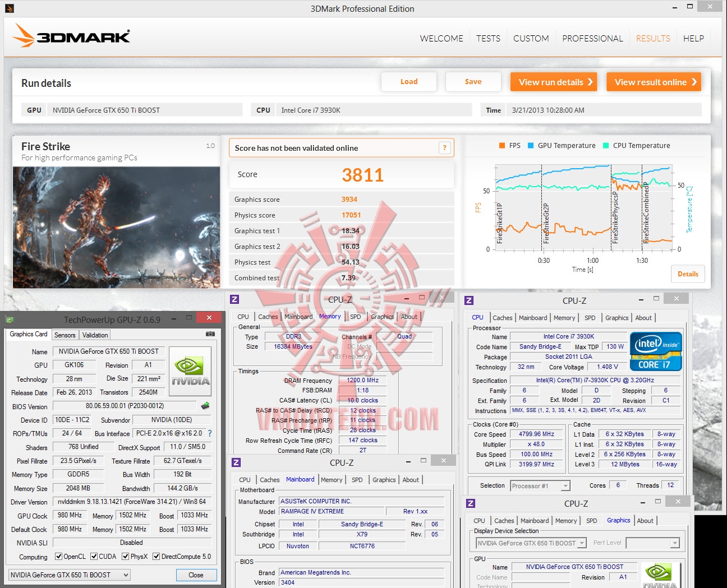Image resolution: width=727 pixels, height=588 pixels.
Task: Click the GPU-Z screenshot camera icon
Action: point(210,334)
